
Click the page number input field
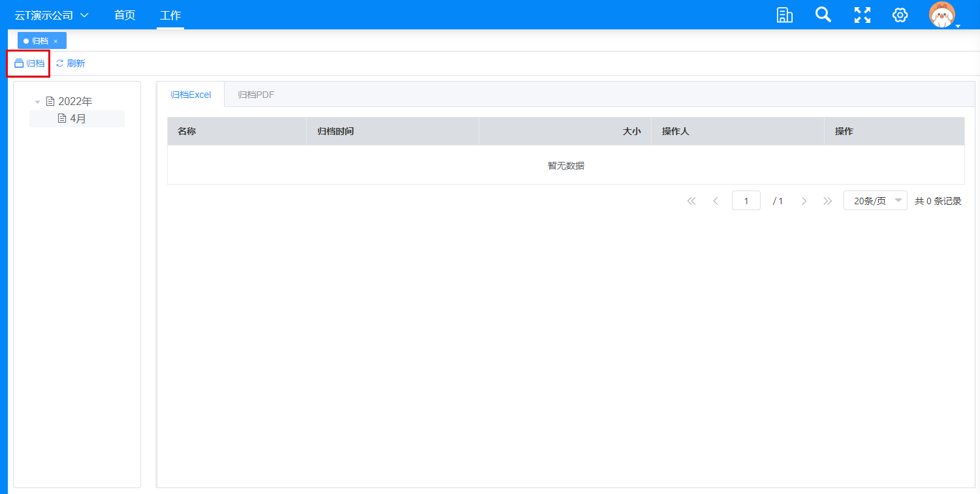tap(746, 201)
